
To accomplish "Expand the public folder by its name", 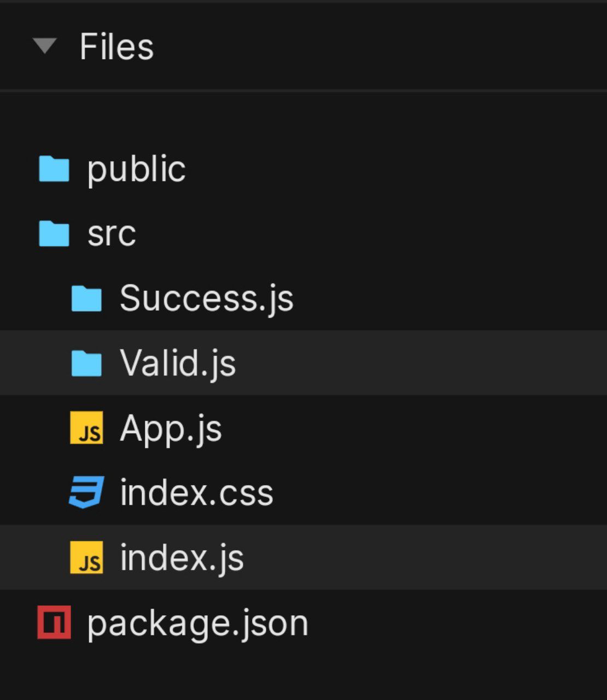I will [x=136, y=169].
